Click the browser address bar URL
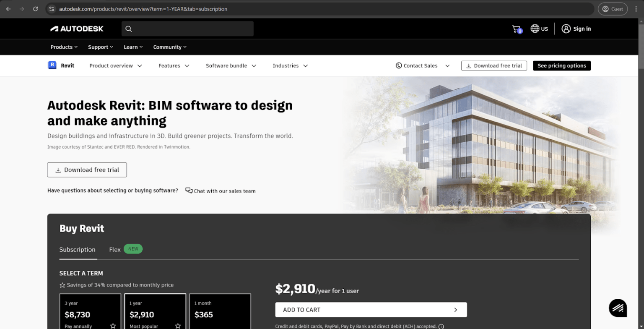The width and height of the screenshot is (644, 329). (143, 9)
